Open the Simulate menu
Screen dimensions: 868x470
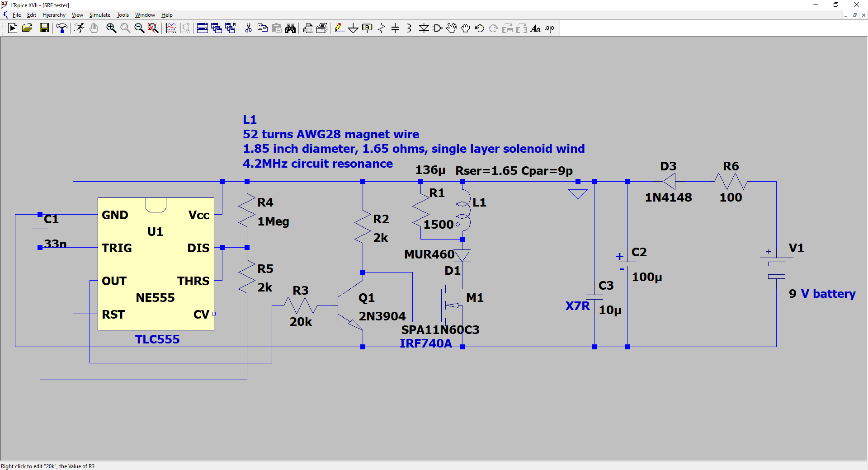click(99, 15)
